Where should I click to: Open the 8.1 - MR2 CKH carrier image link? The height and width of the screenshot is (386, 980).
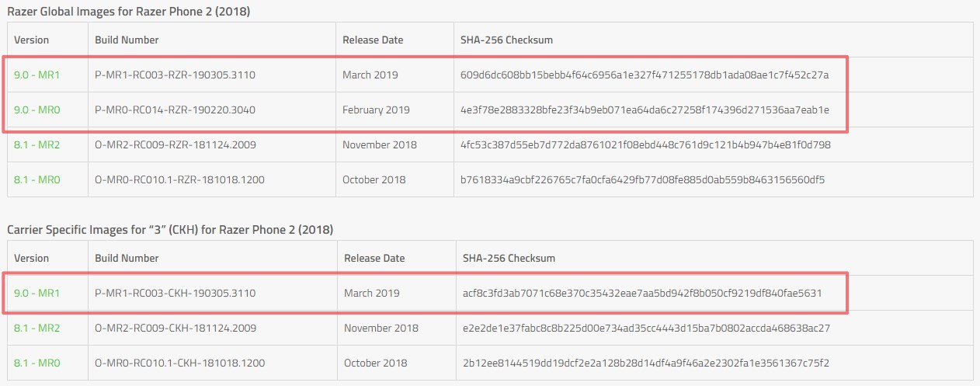[x=36, y=329]
